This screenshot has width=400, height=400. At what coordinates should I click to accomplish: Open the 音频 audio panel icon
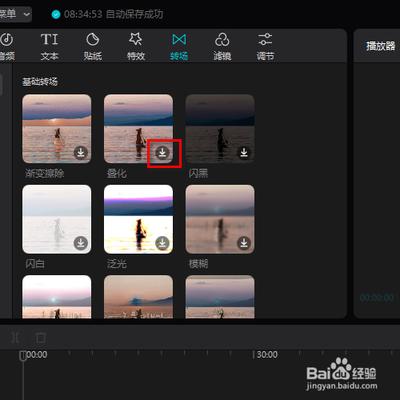coord(7,40)
